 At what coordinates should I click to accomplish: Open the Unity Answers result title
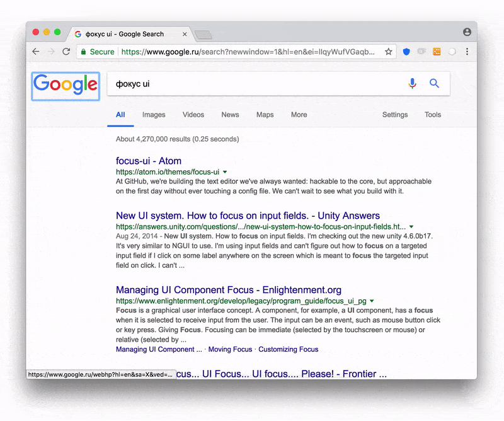tap(248, 216)
